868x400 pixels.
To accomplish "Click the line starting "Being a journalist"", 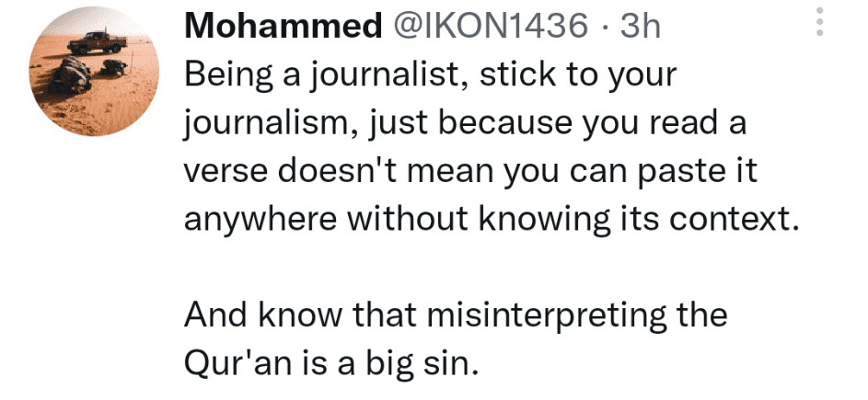I will 430,75.
